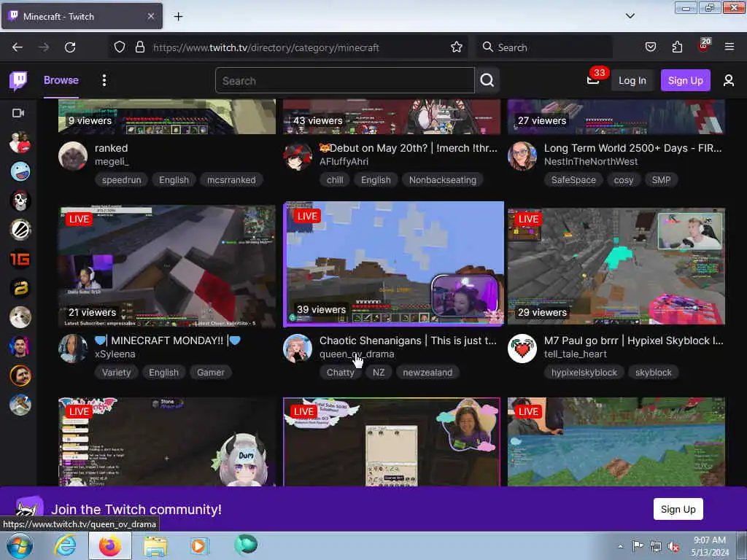Select the SafeSpace tag
The width and height of the screenshot is (747, 560).
click(573, 180)
